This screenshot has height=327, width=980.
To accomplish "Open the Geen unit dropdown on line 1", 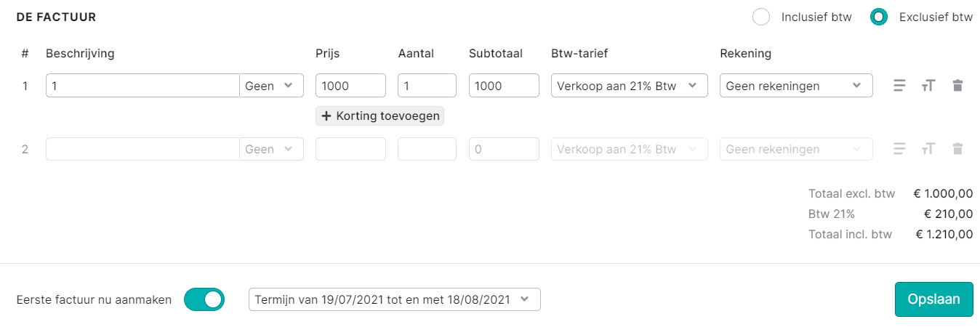I will pyautogui.click(x=272, y=86).
